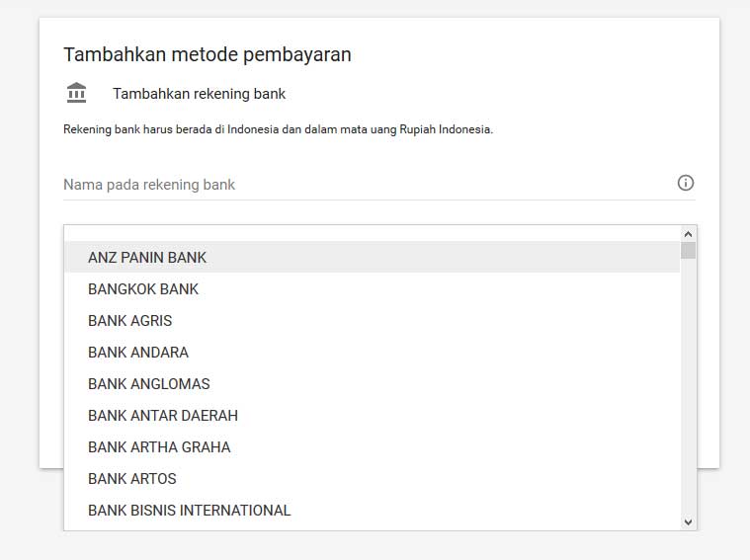The height and width of the screenshot is (560, 750).
Task: Select BANK ANTAR DAERAH
Action: [x=373, y=415]
